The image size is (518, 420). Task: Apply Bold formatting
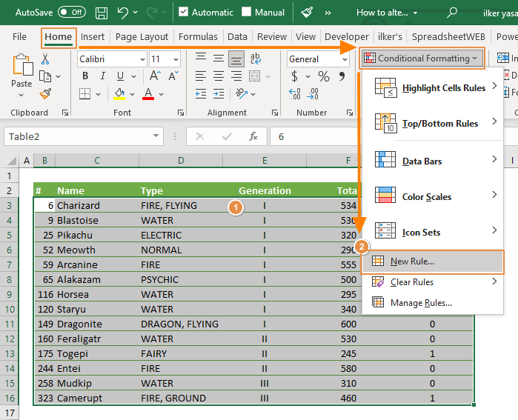(85, 76)
